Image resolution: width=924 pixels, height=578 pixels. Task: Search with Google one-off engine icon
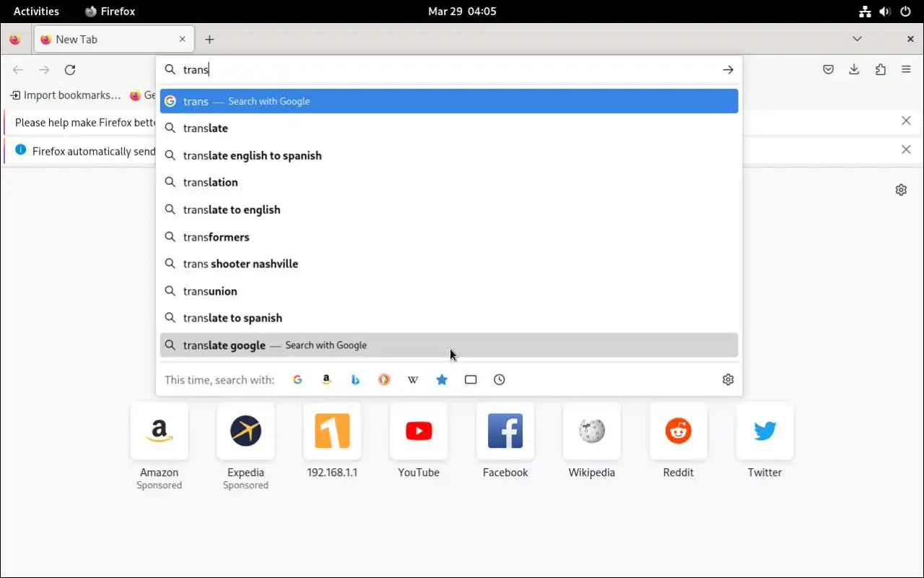click(297, 379)
